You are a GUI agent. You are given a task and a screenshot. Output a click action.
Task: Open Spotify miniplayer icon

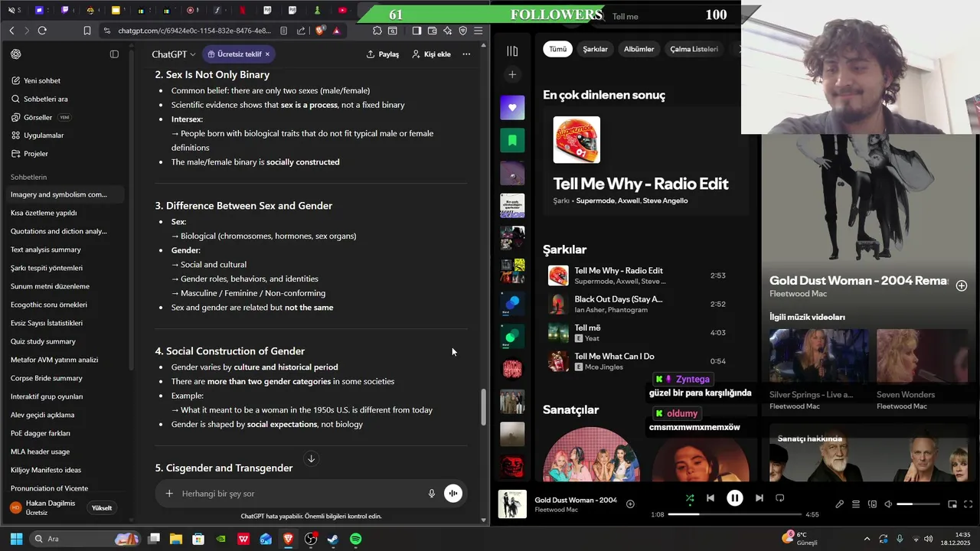[952, 504]
